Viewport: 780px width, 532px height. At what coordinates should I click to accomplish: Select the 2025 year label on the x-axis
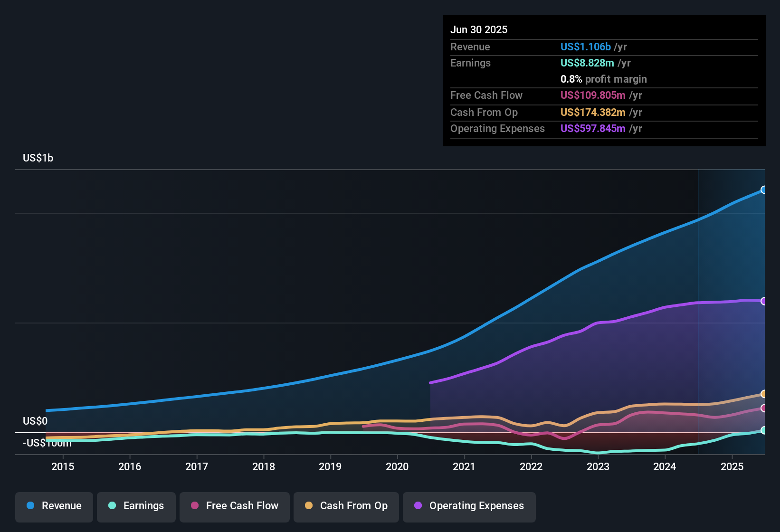pos(732,467)
